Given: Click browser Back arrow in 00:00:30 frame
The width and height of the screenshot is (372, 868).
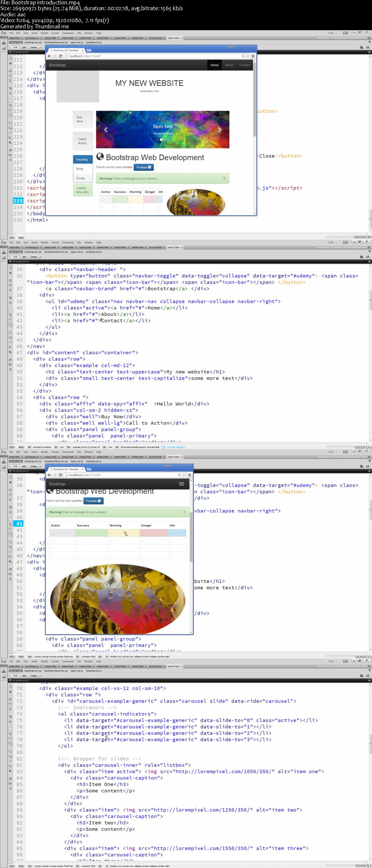Looking at the screenshot, I should (49, 56).
